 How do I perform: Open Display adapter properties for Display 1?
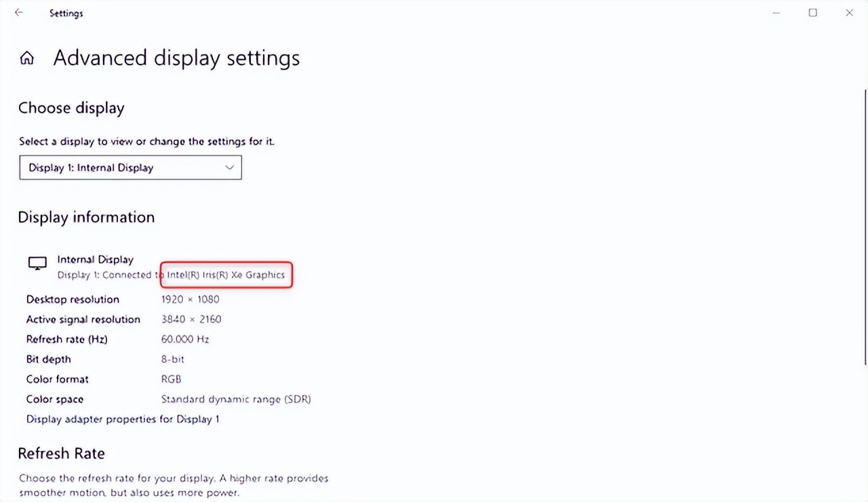click(122, 419)
